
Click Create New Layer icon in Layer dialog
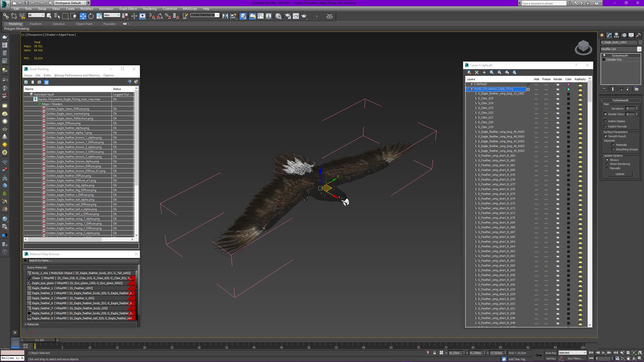(x=469, y=72)
